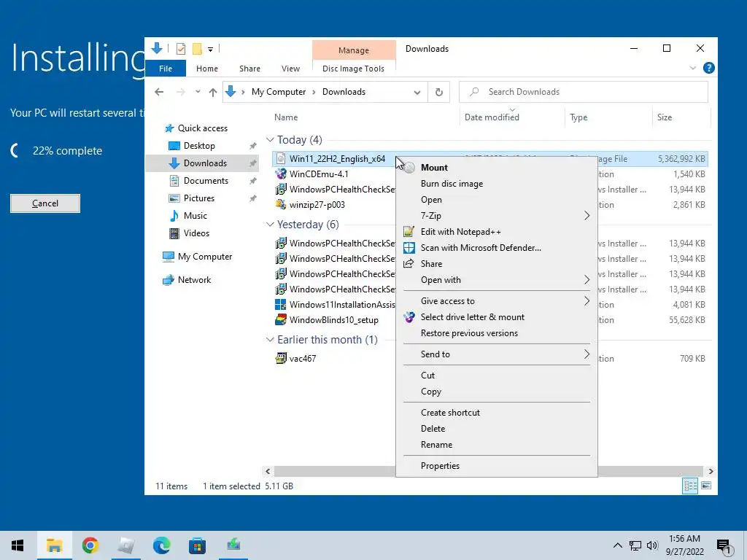Select Music in the navigation pane
Screen dimensions: 747x560
point(196,216)
